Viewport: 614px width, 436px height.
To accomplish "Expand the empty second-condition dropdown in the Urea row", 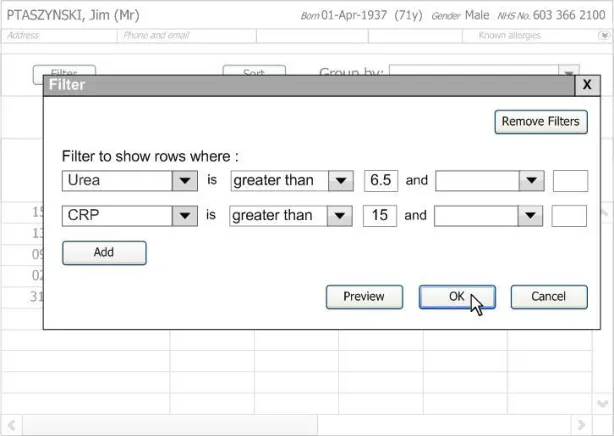I will pos(531,181).
